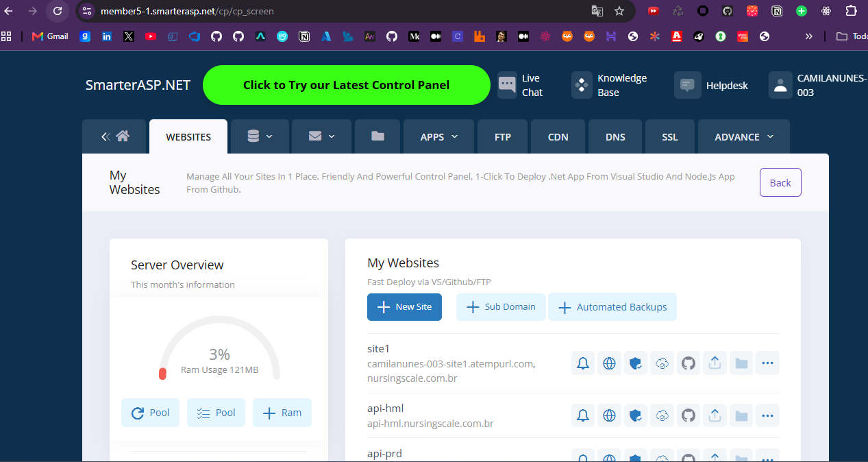Click the bell icon in the api-hml row
Image resolution: width=868 pixels, height=462 pixels.
583,415
